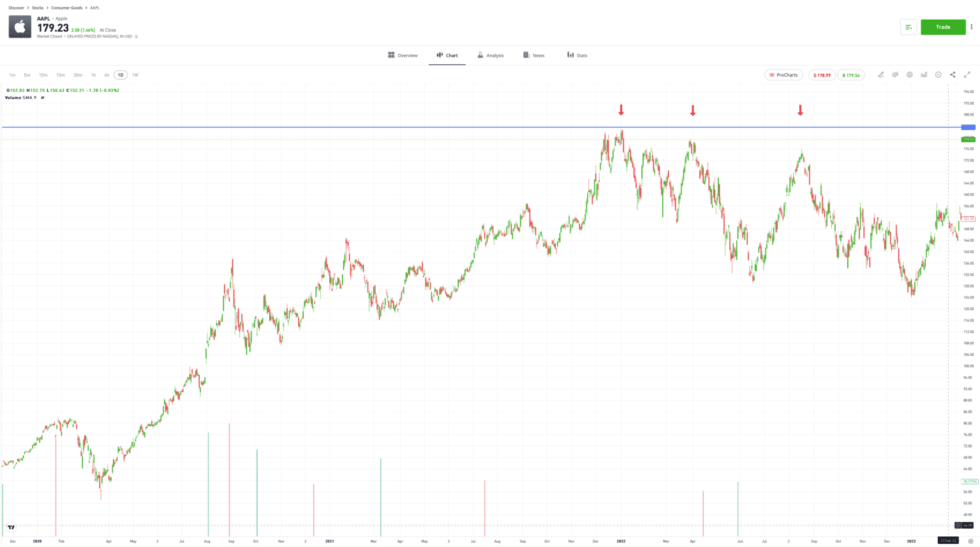This screenshot has width=980, height=547.
Task: Click the sell price S 178.99 pill
Action: (822, 75)
